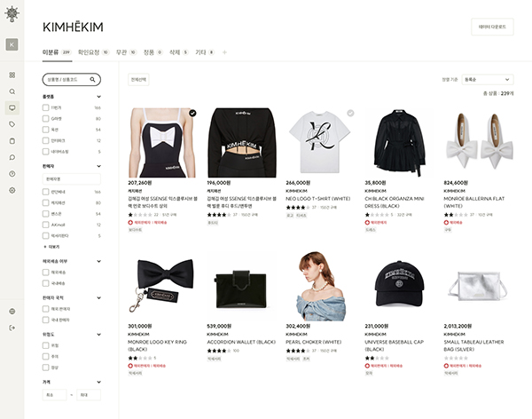532x419 pixels.
Task: Collapse the 플랫폼 filter section chevron
Action: [98, 97]
